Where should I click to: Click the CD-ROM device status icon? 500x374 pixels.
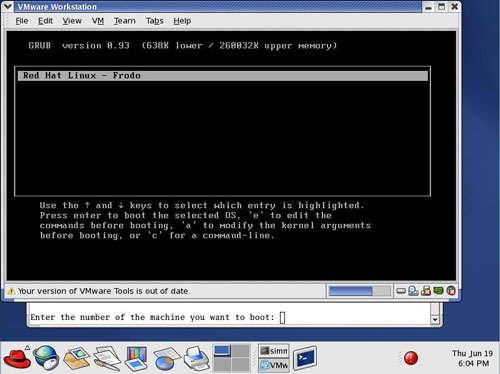pos(413,291)
